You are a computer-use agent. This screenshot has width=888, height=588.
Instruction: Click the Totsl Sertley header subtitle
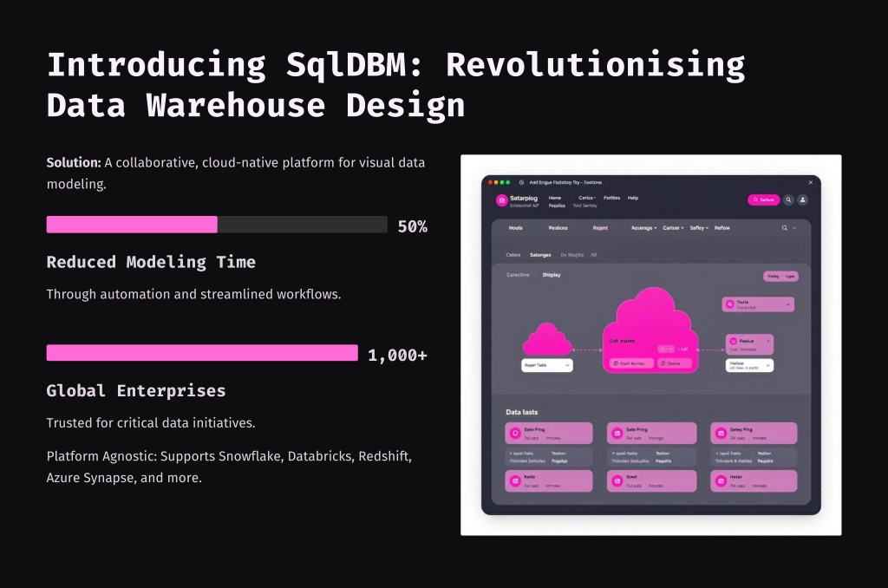(585, 206)
